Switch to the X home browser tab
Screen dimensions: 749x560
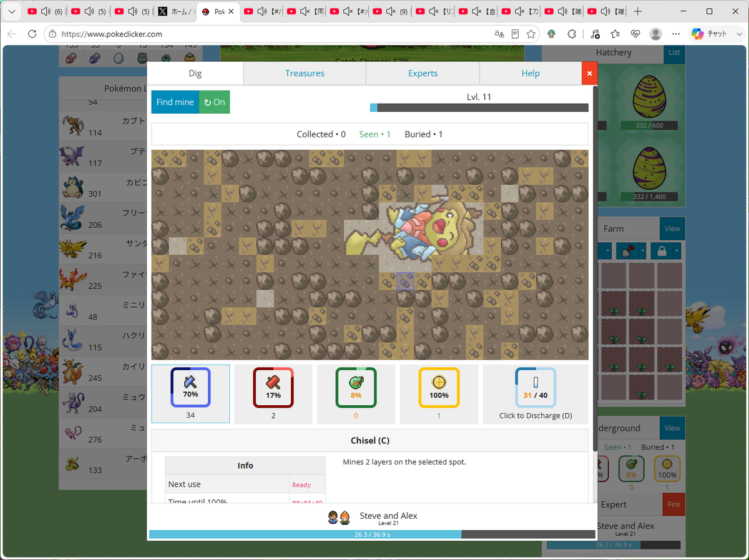tap(176, 11)
